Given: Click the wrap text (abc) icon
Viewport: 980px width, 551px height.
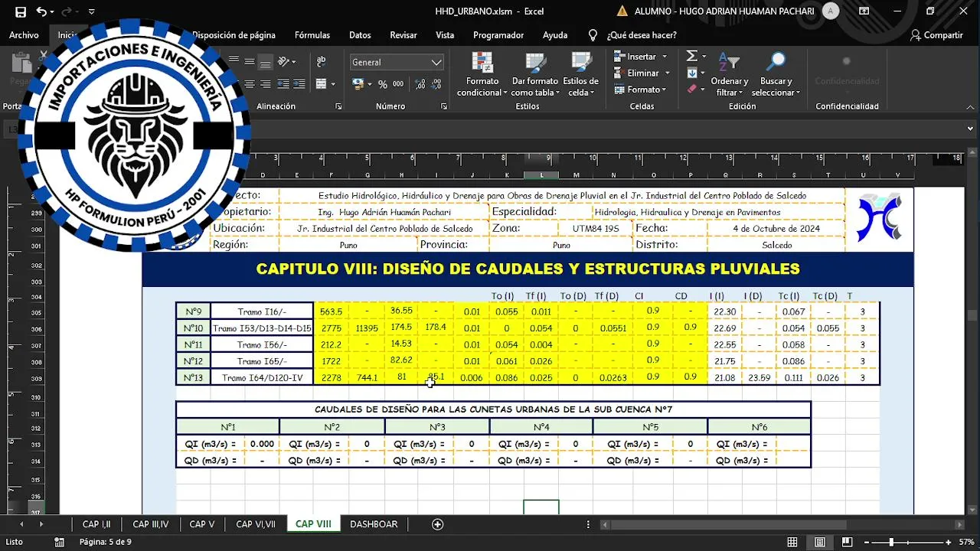Looking at the screenshot, I should tap(321, 62).
